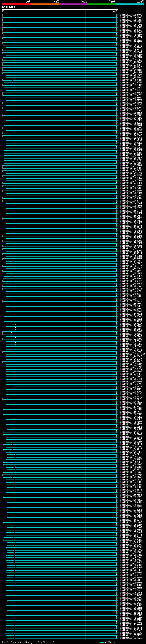This screenshot has width=146, height=644.
Task: Click the yellow triangle gap legend icon
Action: pos(19,642)
